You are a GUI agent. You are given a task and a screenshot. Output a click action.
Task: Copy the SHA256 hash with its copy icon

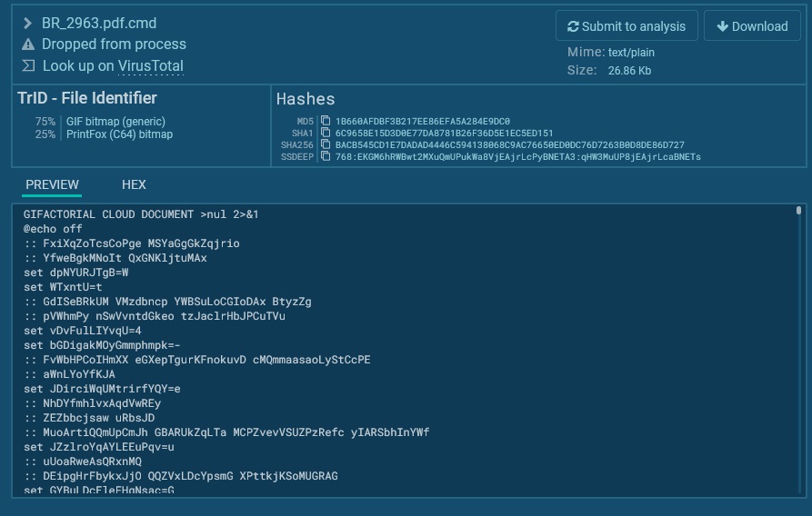click(x=326, y=145)
